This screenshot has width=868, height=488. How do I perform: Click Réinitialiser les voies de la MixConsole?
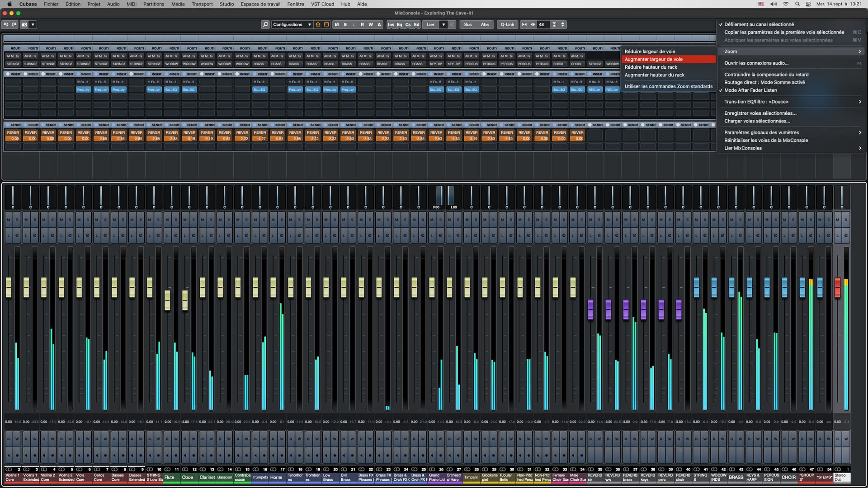[x=766, y=140]
